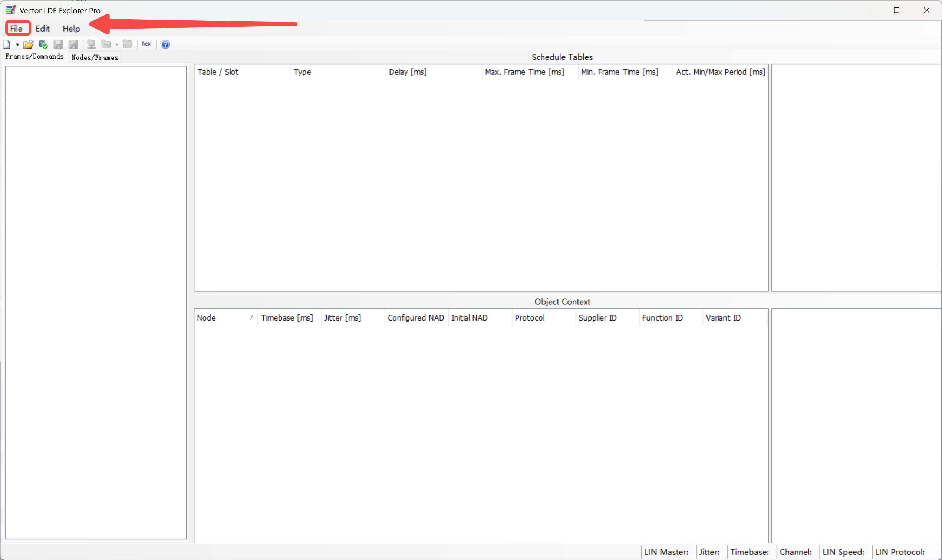Click the blue help question icon
This screenshot has height=560, width=942.
coord(165,44)
